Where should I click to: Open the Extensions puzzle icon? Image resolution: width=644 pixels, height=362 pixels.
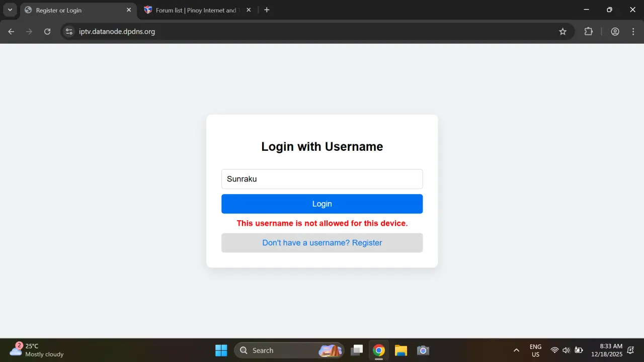pyautogui.click(x=588, y=32)
